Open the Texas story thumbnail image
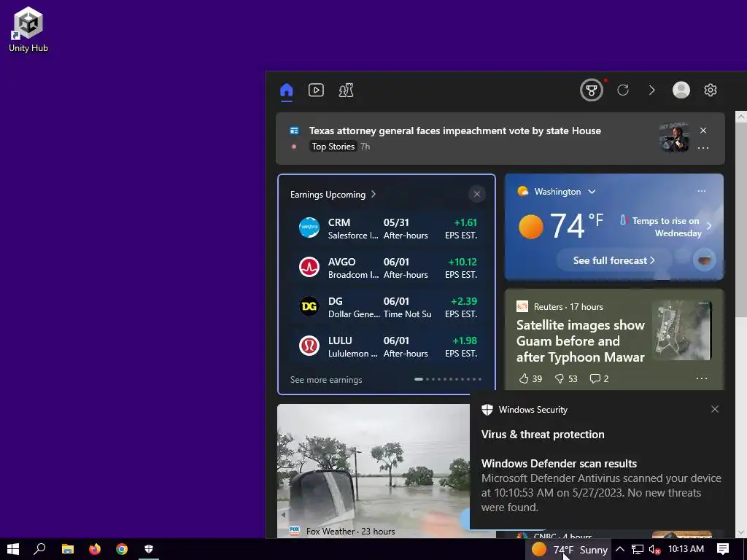747x560 pixels. [x=674, y=137]
